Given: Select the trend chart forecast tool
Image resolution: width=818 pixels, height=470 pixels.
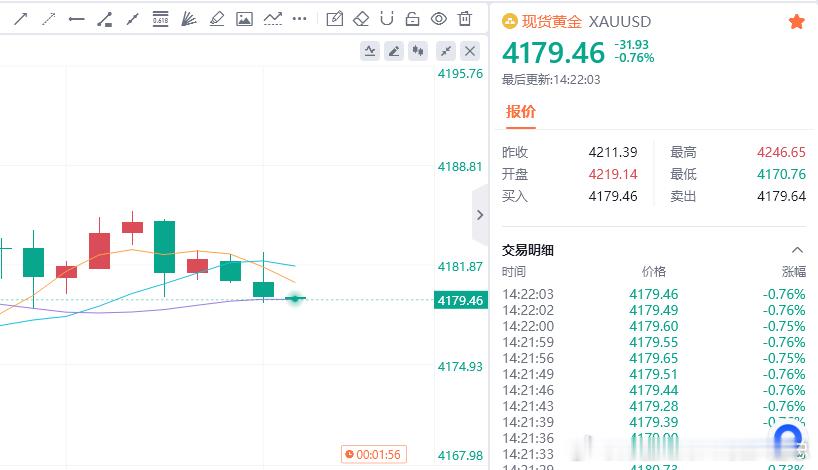Looking at the screenshot, I should coord(272,19).
